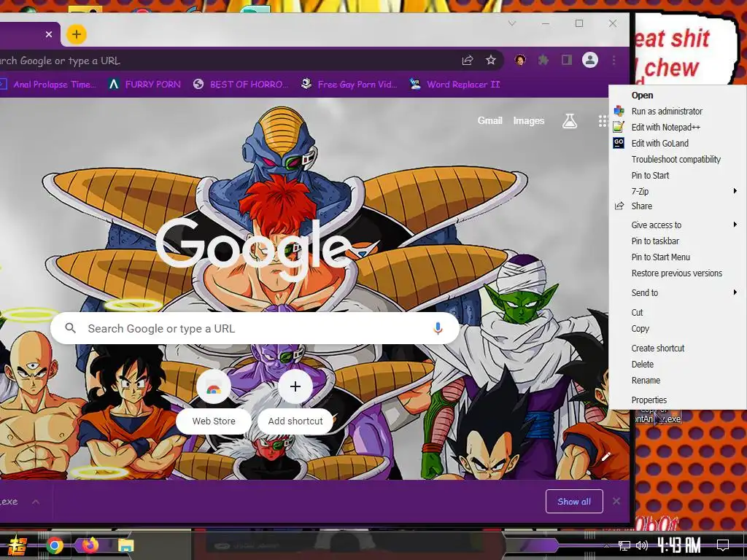Open the clock showing 4:43 AM
This screenshot has height=560, width=747.
[679, 545]
